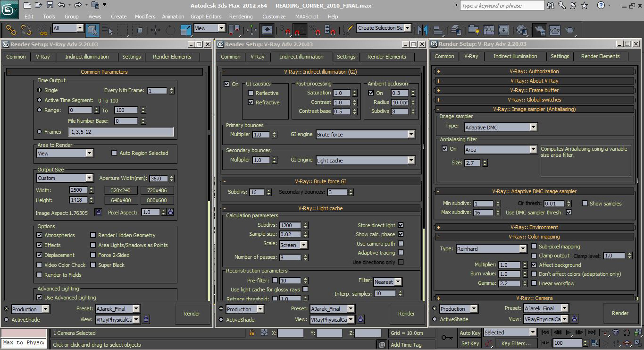Click the Redo arrow icon
The image size is (644, 350).
click(x=78, y=5)
